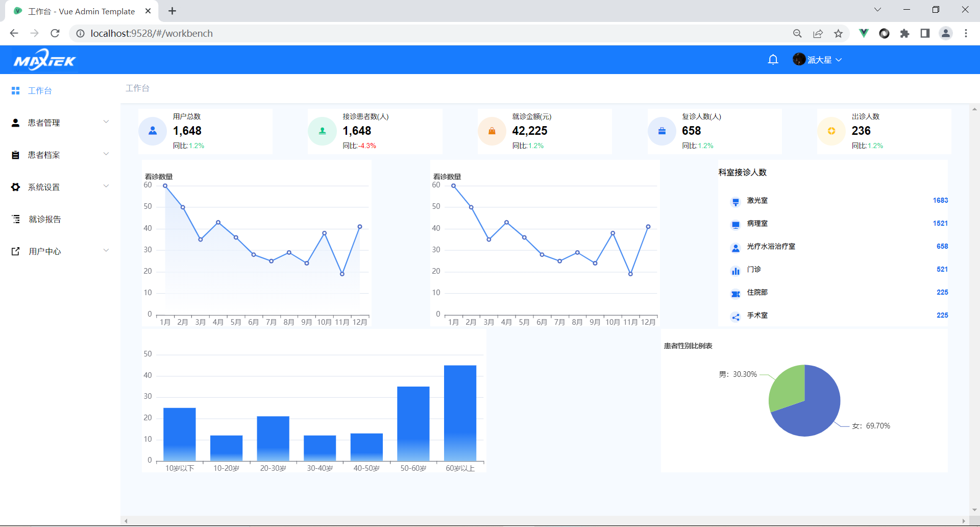The width and height of the screenshot is (980, 527).
Task: Select 用户中心 in the sidebar menu
Action: 60,251
